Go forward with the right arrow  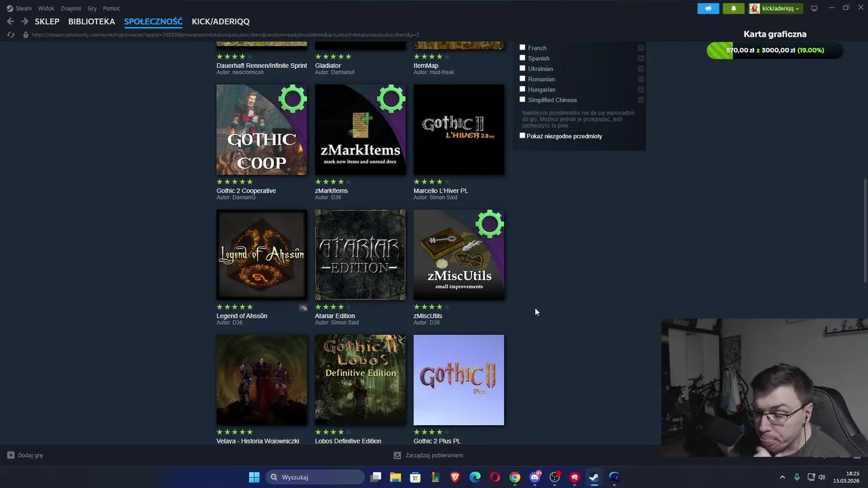coord(24,22)
